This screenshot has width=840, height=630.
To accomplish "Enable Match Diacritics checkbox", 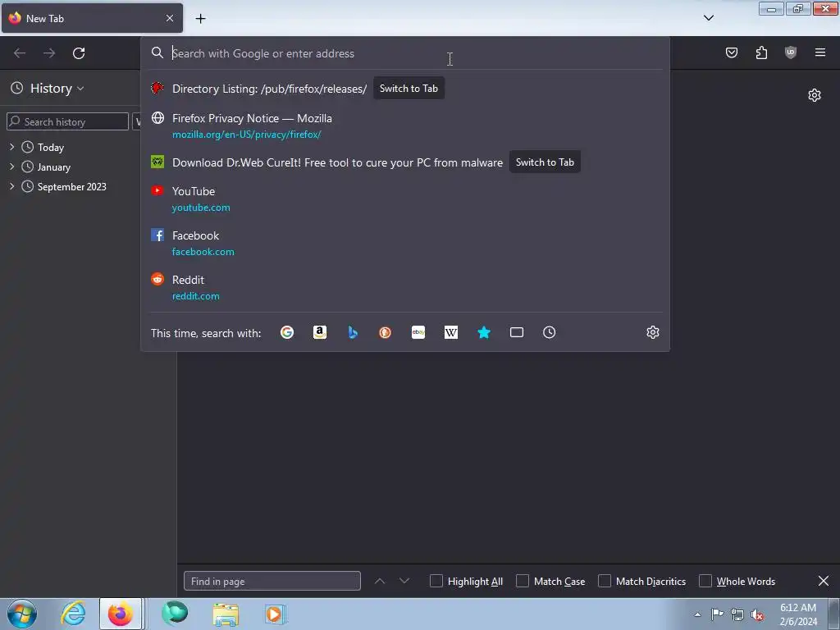I will 605,581.
